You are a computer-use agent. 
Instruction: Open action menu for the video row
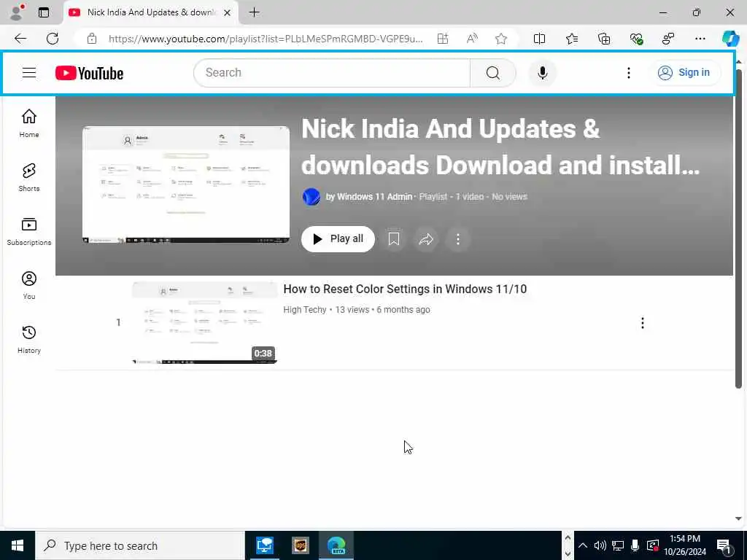642,323
